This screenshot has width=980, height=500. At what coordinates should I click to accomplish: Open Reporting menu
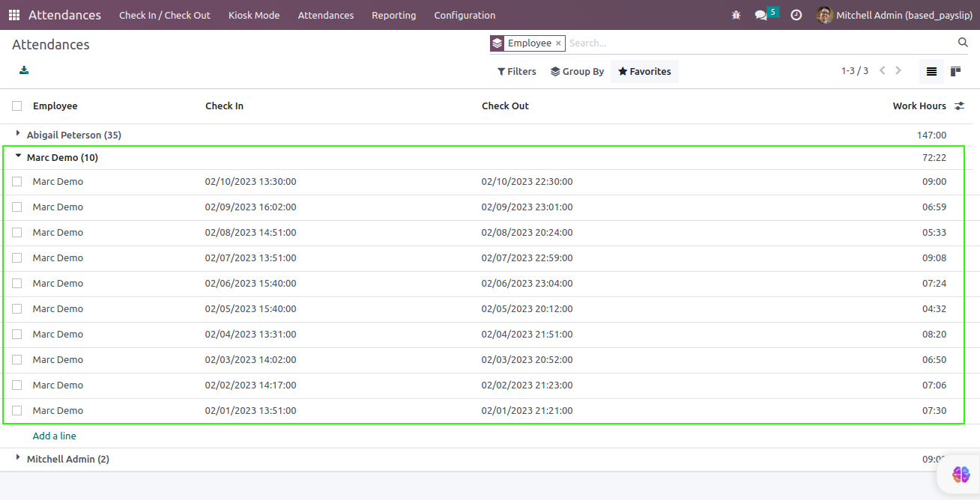point(393,15)
